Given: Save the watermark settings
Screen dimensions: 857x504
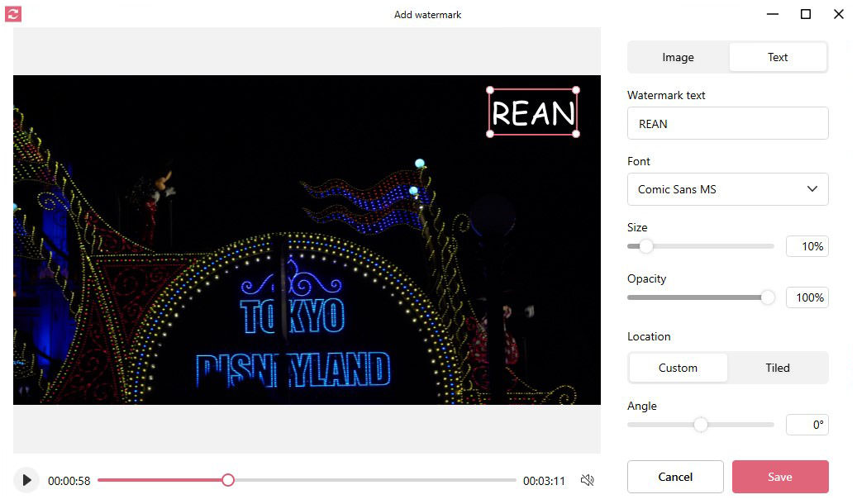Looking at the screenshot, I should [x=780, y=477].
